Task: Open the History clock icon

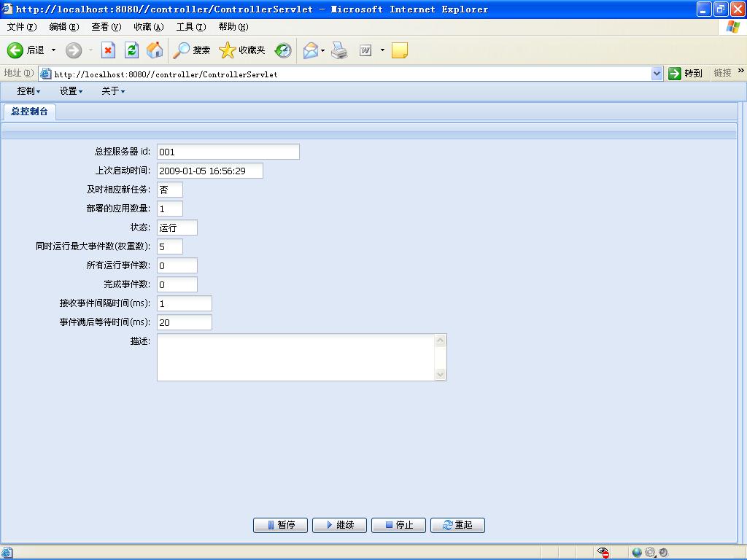Action: (283, 50)
